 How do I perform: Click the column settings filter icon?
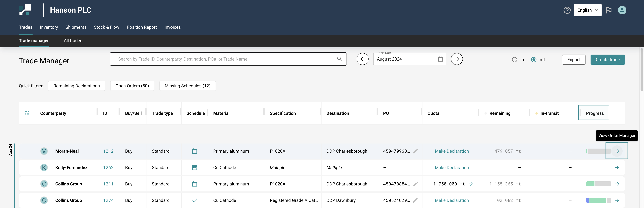[27, 113]
